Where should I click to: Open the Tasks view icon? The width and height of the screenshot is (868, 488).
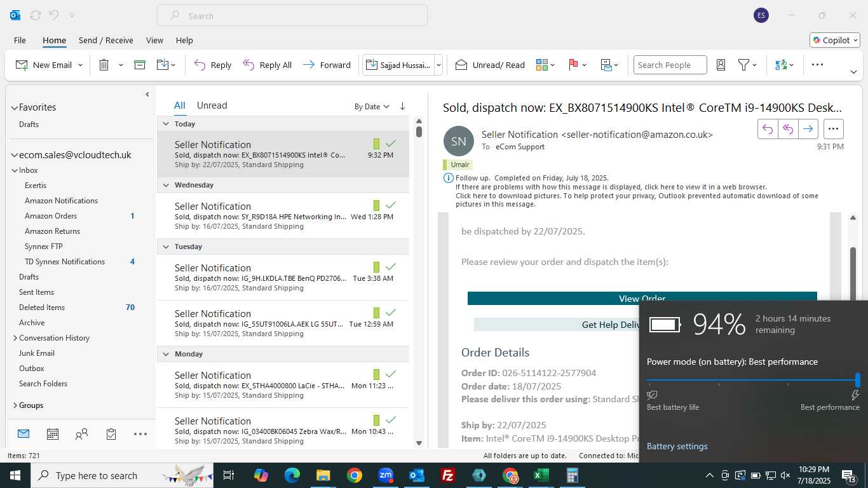pos(111,434)
